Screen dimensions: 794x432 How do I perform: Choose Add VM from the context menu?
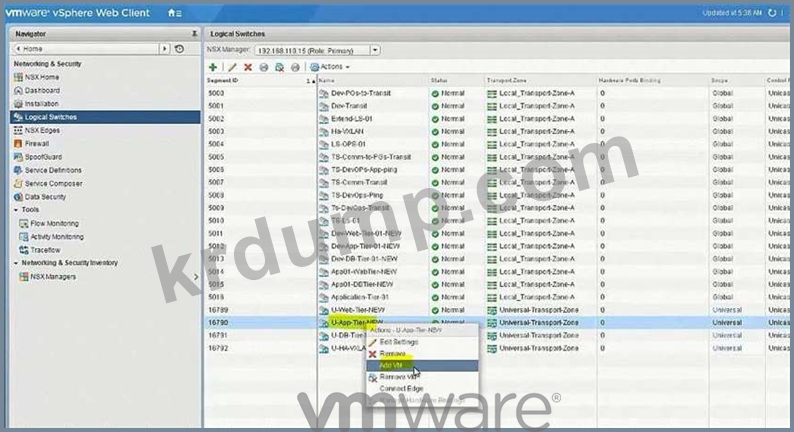coord(422,365)
